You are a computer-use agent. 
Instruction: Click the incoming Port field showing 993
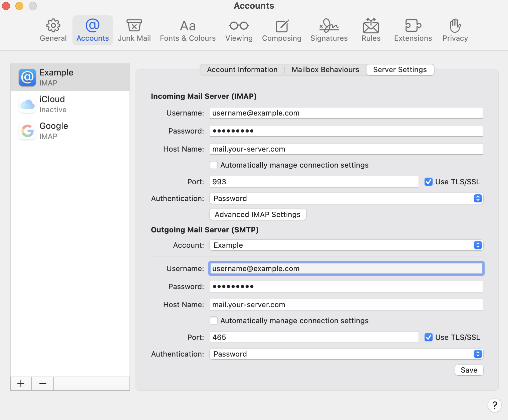coord(314,182)
